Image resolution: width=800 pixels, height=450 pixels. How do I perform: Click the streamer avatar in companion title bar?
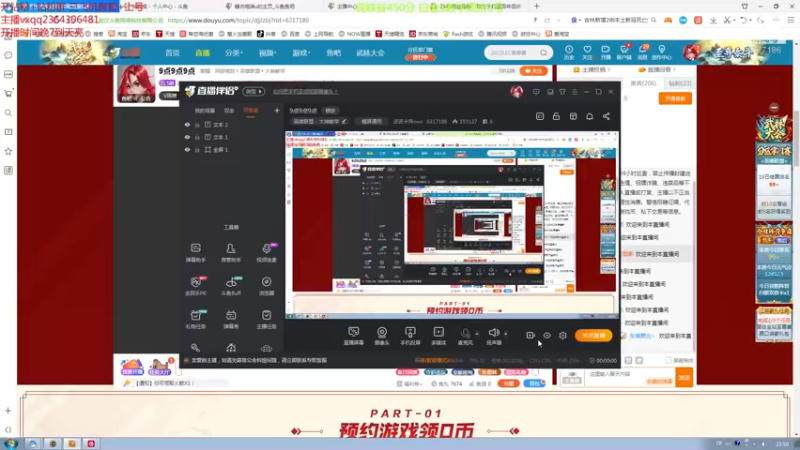point(516,91)
